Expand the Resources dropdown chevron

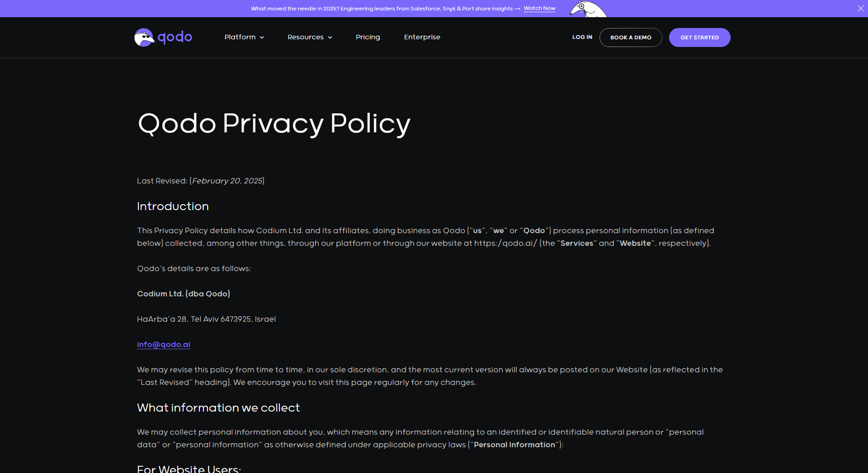tap(330, 37)
